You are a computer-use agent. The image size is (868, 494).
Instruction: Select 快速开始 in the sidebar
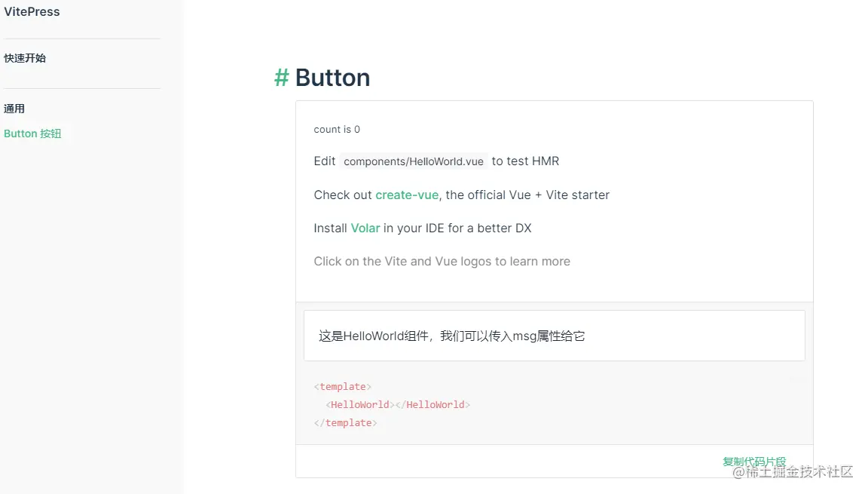coord(25,58)
